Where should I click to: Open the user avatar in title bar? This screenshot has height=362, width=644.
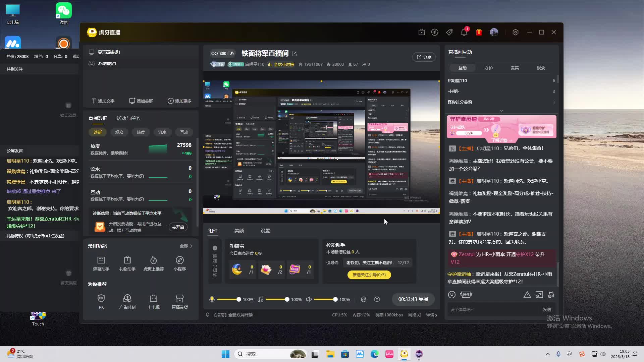(x=494, y=32)
